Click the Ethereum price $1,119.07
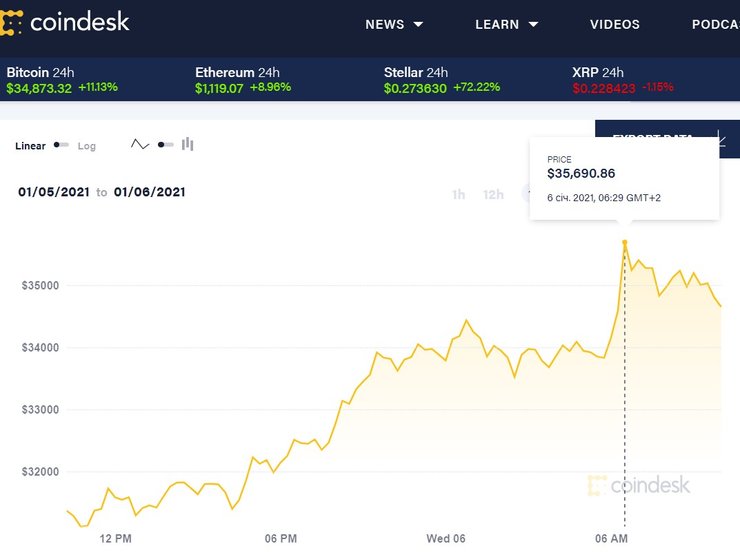Viewport: 740px width, 552px height. pyautogui.click(x=219, y=88)
